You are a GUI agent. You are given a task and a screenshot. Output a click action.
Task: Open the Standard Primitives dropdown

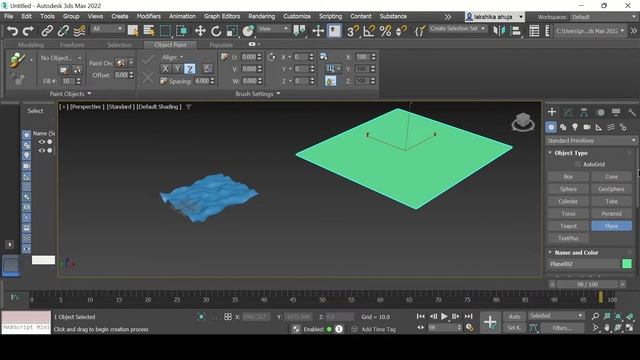(591, 140)
